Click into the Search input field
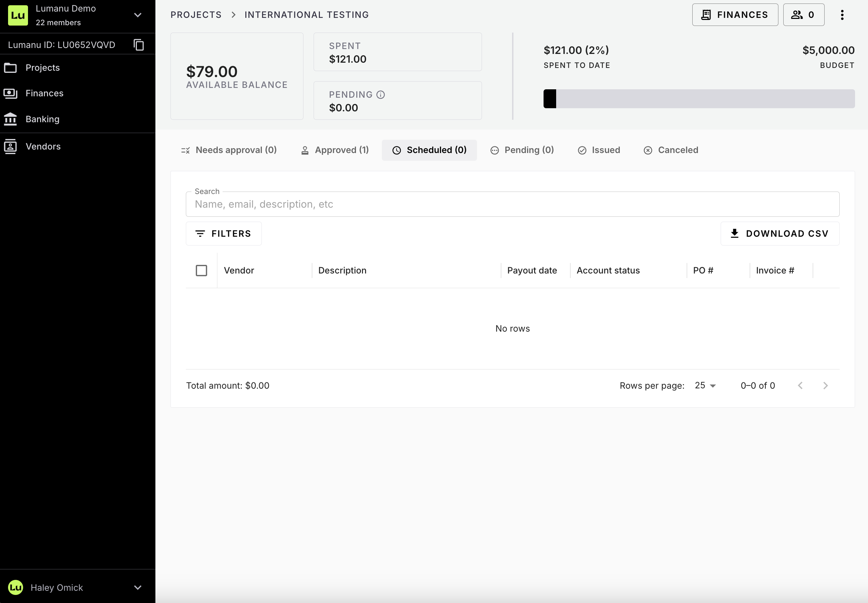 click(x=512, y=204)
